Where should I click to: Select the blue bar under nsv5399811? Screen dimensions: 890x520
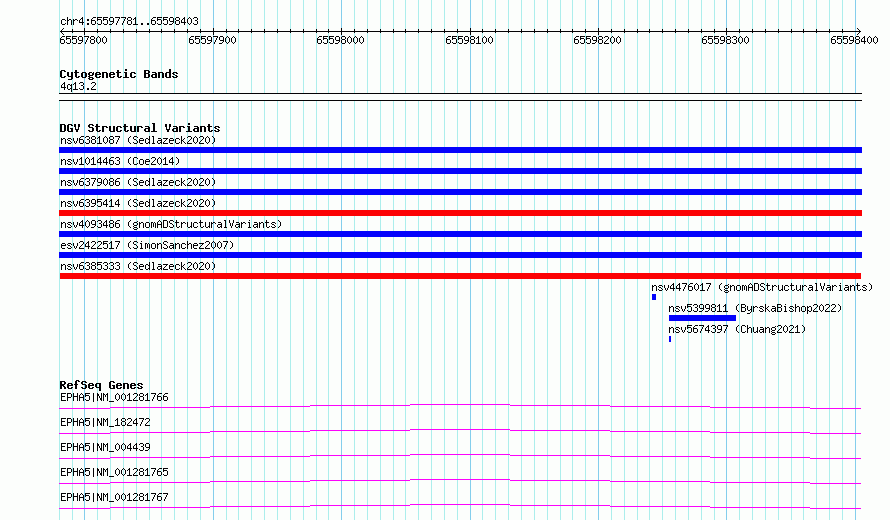(x=702, y=318)
